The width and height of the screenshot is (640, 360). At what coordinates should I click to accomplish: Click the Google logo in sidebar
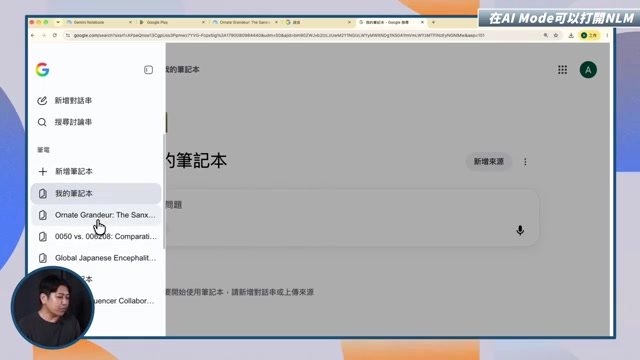pyautogui.click(x=42, y=70)
